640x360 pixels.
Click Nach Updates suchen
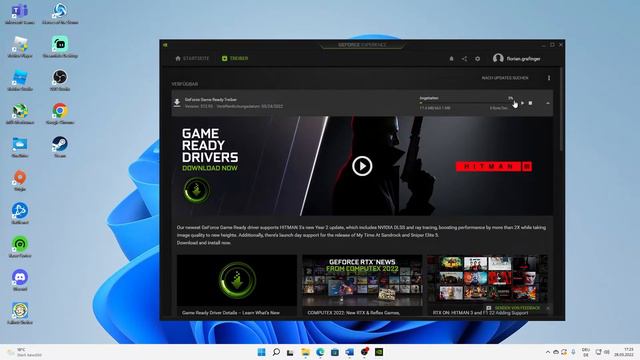(505, 78)
